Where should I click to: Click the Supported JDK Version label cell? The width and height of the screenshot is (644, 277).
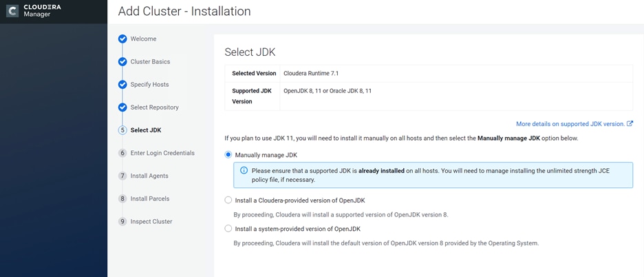click(253, 96)
